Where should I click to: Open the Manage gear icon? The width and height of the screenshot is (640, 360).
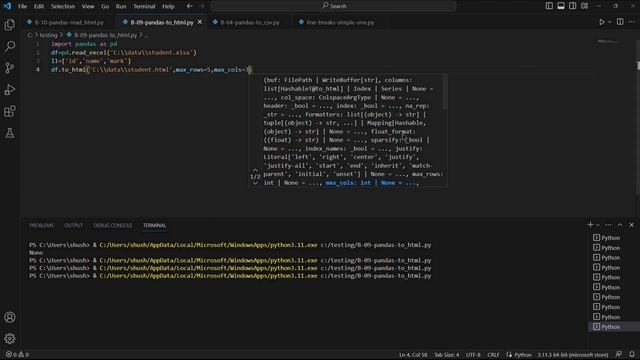point(10,338)
